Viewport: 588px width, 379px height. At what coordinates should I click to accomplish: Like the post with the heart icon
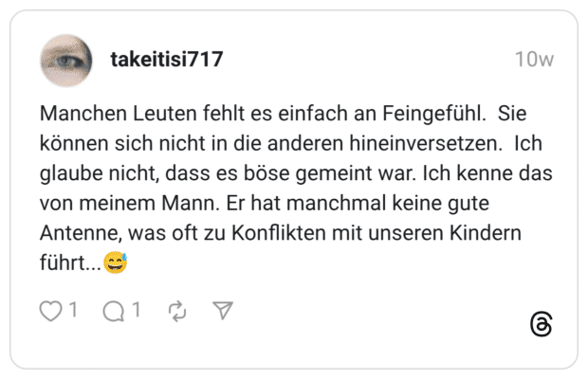(x=50, y=311)
